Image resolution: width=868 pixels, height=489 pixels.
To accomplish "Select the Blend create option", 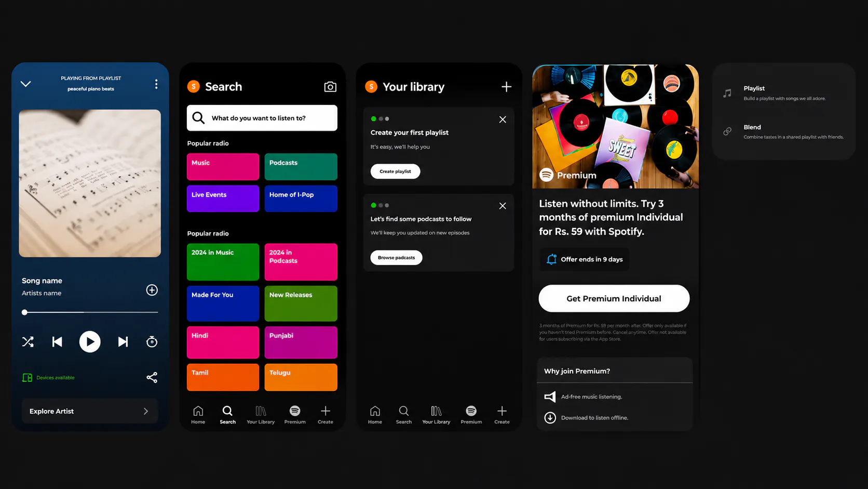I will (x=784, y=132).
